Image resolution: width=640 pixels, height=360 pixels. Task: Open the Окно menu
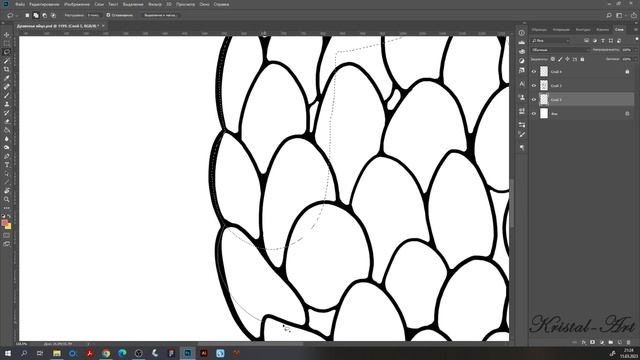204,4
